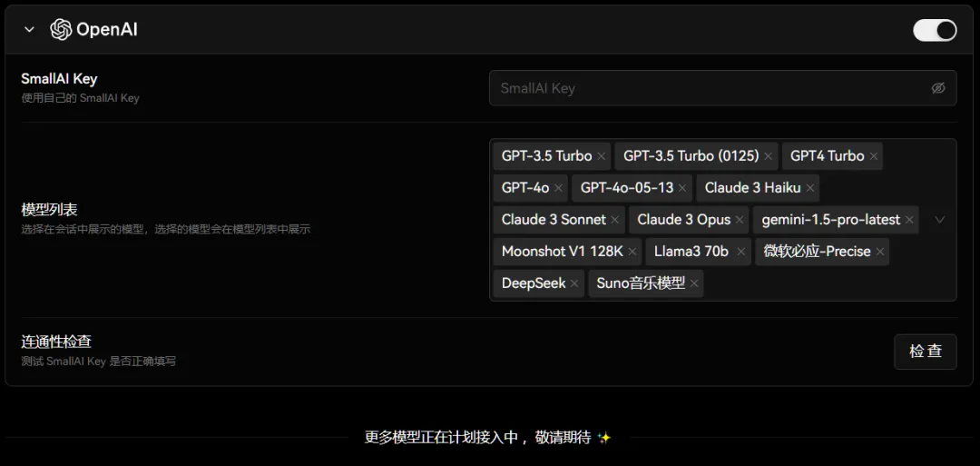Remove the DeepSeek model tag

click(x=575, y=284)
